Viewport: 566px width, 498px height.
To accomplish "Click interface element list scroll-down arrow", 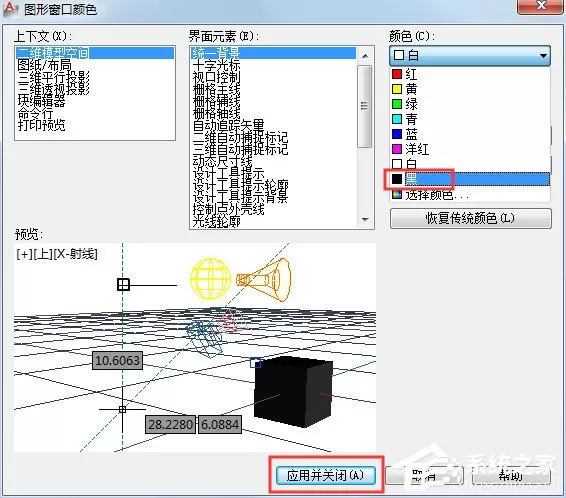I will click(365, 219).
